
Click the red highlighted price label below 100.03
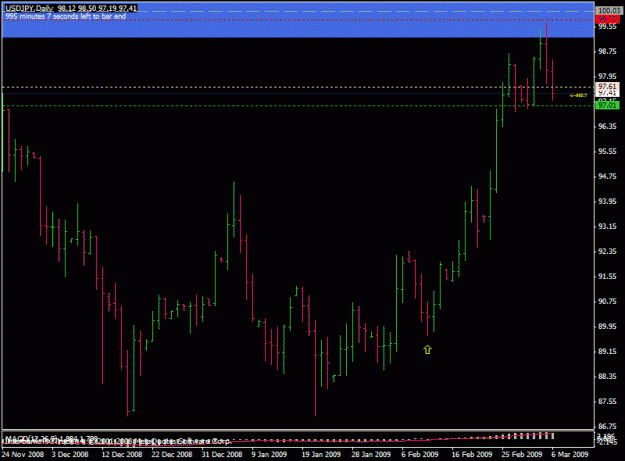(607, 19)
